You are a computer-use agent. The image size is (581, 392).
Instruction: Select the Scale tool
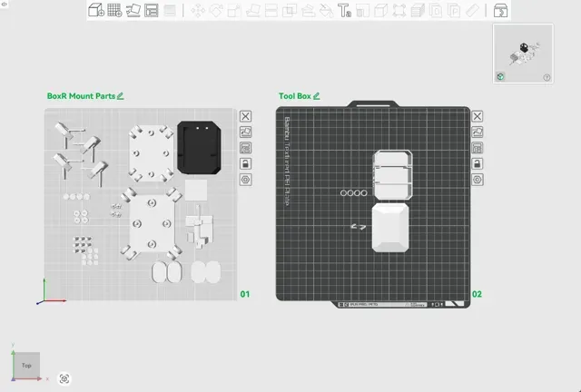pyautogui.click(x=234, y=10)
